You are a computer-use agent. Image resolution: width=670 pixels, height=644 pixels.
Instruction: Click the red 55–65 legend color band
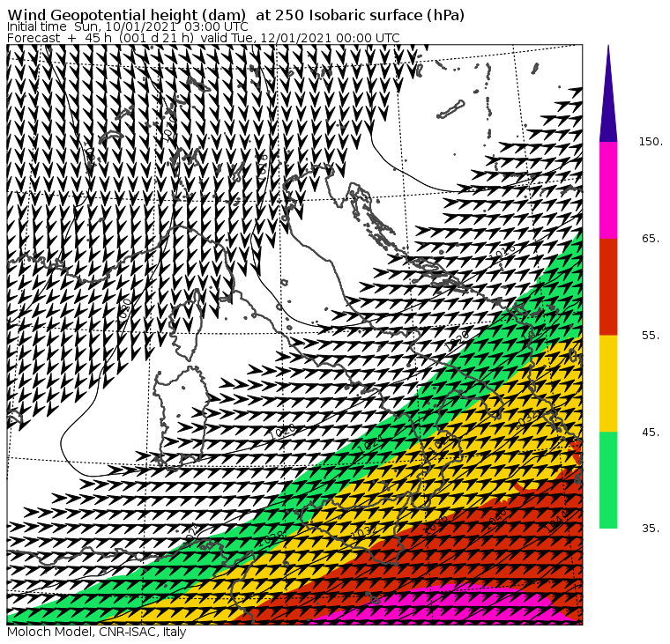pyautogui.click(x=608, y=286)
